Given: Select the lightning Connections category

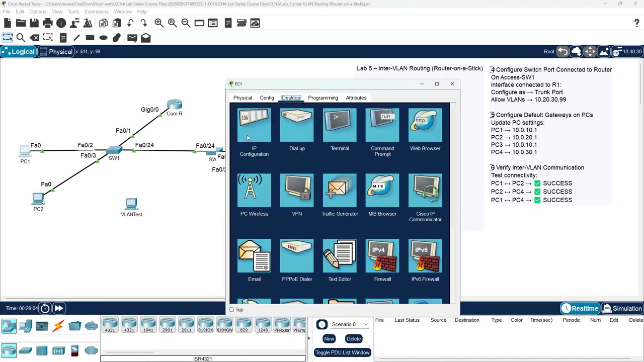Looking at the screenshot, I should pyautogui.click(x=58, y=326).
